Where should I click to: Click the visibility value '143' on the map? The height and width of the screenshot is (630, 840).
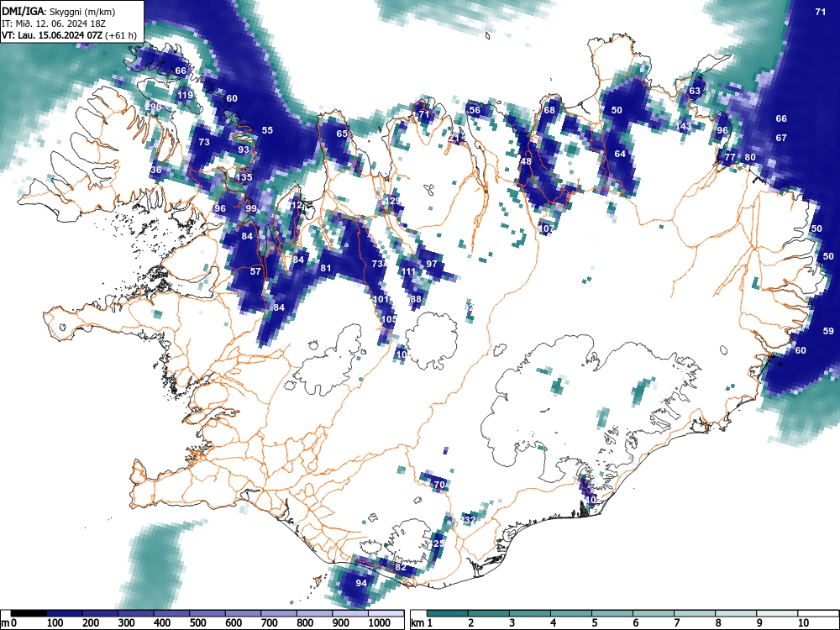coord(683,127)
